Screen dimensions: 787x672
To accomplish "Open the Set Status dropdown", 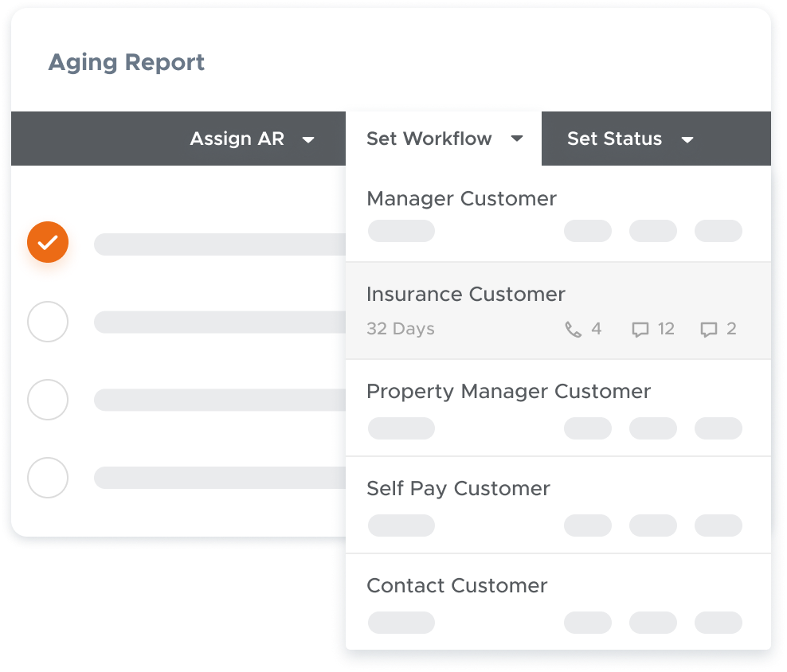I will coord(629,139).
